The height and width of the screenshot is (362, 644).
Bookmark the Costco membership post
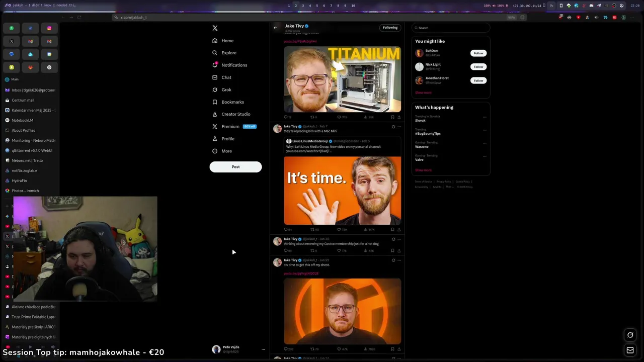(392, 250)
